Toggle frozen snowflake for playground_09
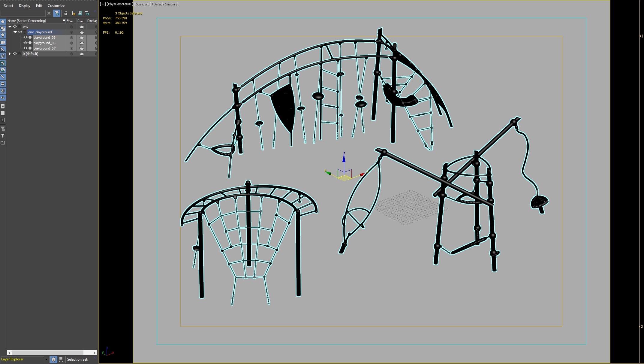The image size is (644, 364). point(71,38)
